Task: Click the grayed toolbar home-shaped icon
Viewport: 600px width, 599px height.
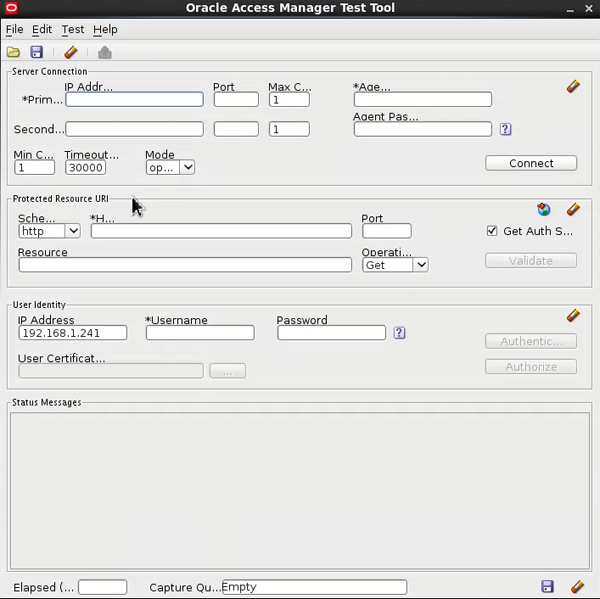Action: pyautogui.click(x=105, y=52)
